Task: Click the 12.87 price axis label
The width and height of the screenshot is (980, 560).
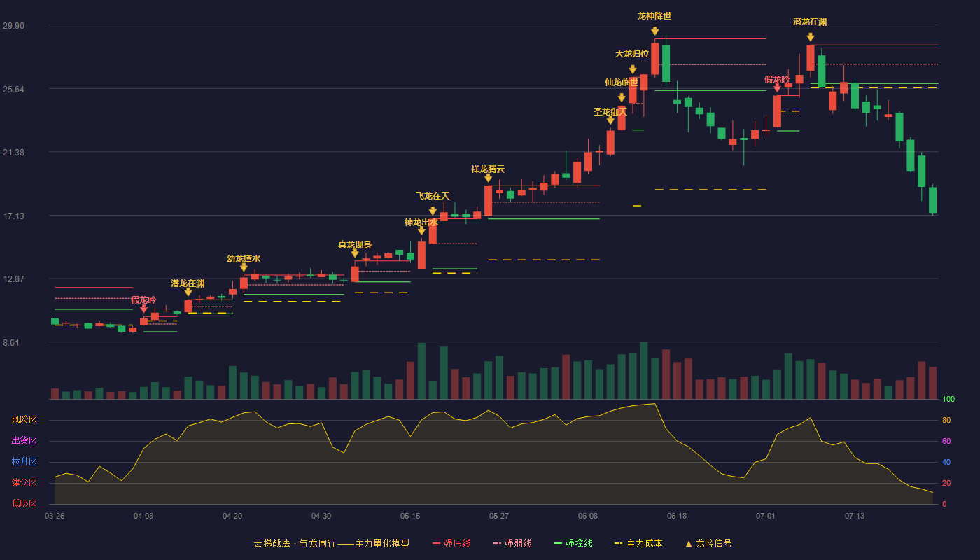Action: [13, 279]
